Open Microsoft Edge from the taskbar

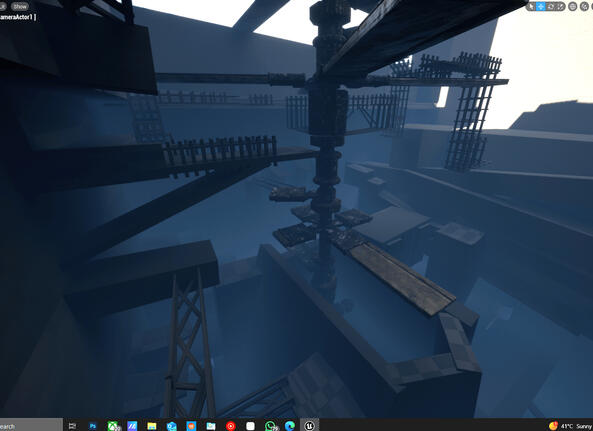[290, 426]
